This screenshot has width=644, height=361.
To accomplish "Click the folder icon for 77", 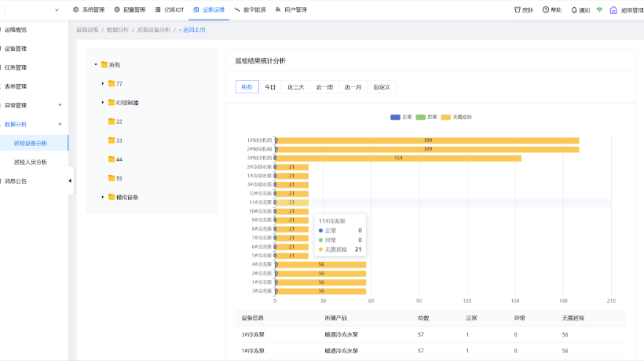I will pyautogui.click(x=112, y=83).
